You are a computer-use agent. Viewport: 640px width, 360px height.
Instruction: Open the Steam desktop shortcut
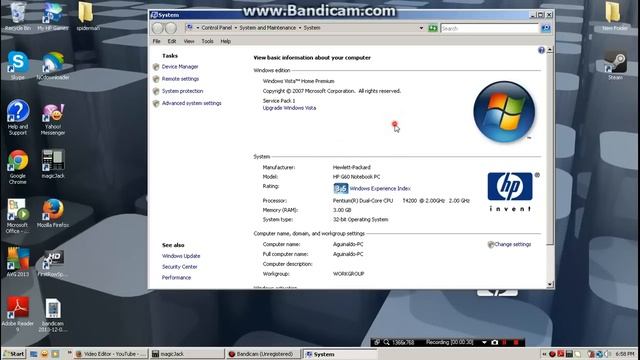(615, 65)
